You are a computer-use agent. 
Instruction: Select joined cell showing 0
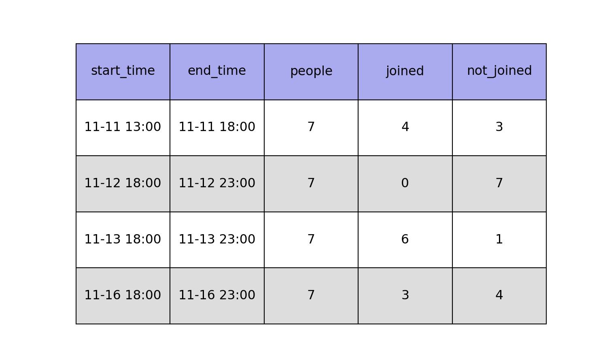click(405, 184)
